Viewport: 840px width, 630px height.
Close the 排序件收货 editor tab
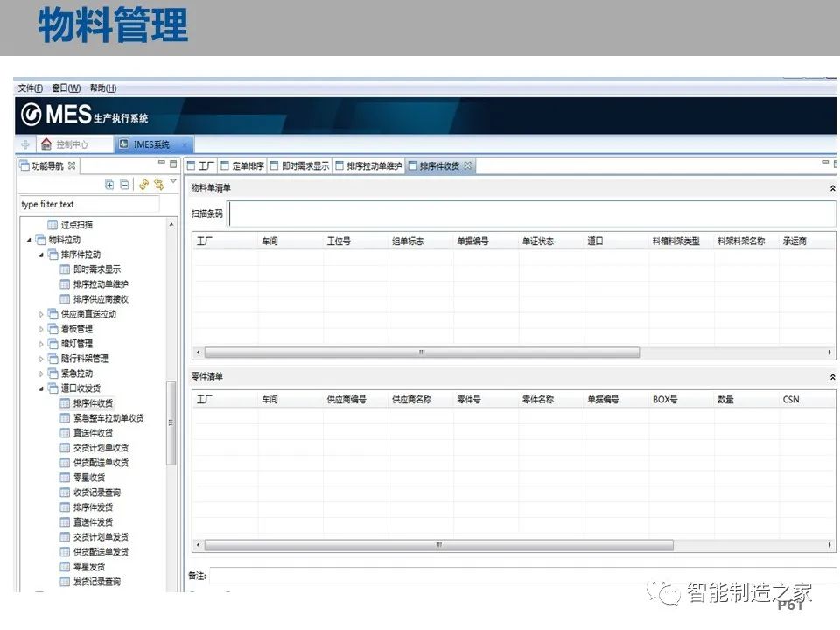click(x=467, y=165)
